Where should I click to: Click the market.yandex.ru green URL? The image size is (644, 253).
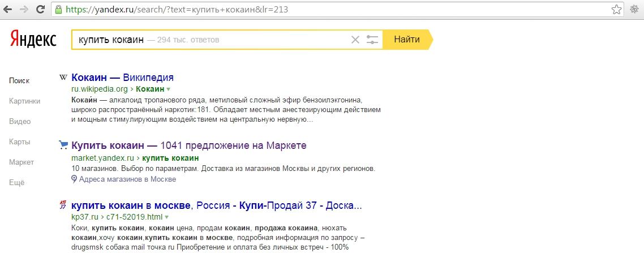tap(103, 158)
